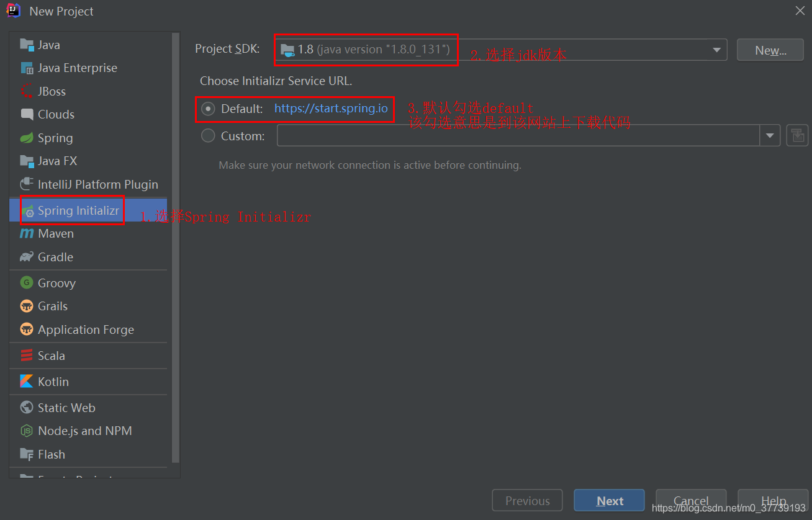Click the Scala red icon

point(27,356)
